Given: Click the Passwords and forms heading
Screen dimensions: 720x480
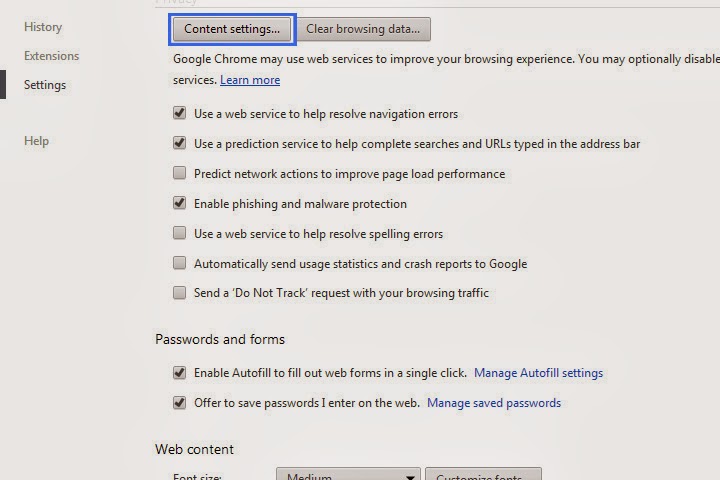Looking at the screenshot, I should tap(220, 339).
